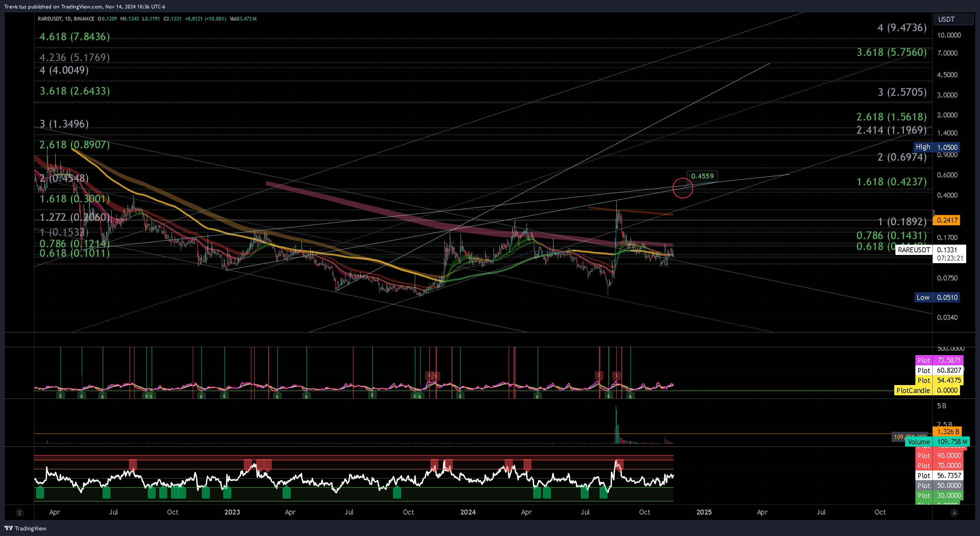980x536 pixels.
Task: Click the 1.618 (0.3001) Fibonacci label
Action: tap(75, 199)
